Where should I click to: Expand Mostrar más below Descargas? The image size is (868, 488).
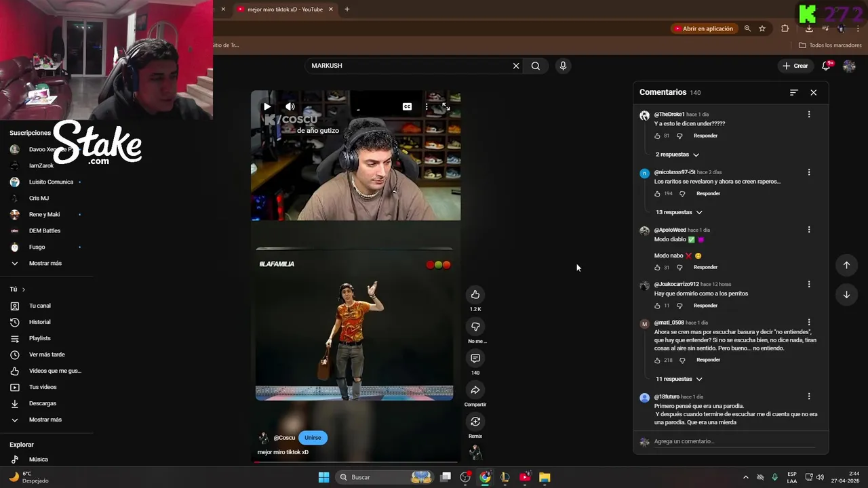coord(45,420)
